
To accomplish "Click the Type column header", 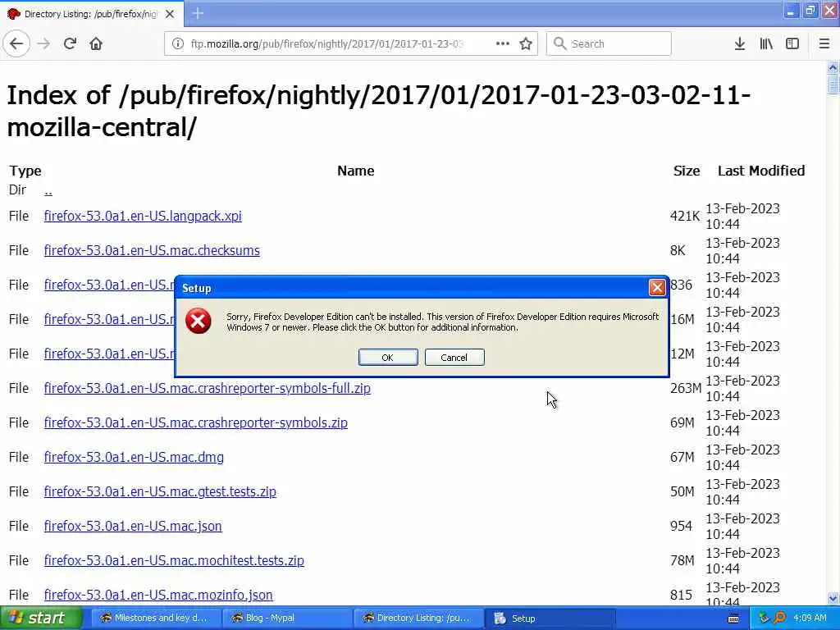I will tap(25, 171).
